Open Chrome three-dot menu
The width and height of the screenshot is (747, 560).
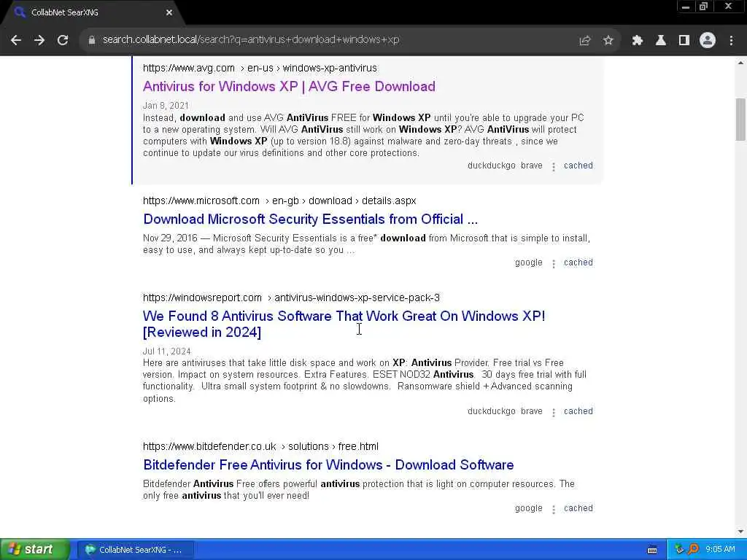[731, 41]
